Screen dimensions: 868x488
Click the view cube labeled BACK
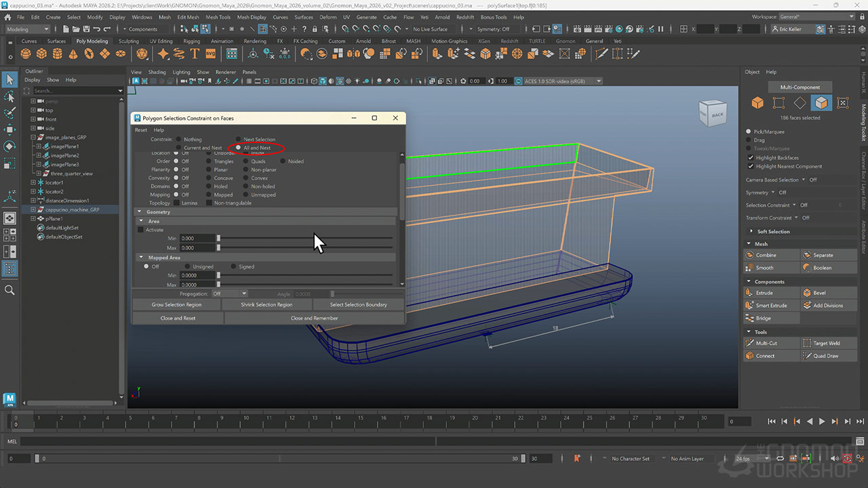point(716,115)
